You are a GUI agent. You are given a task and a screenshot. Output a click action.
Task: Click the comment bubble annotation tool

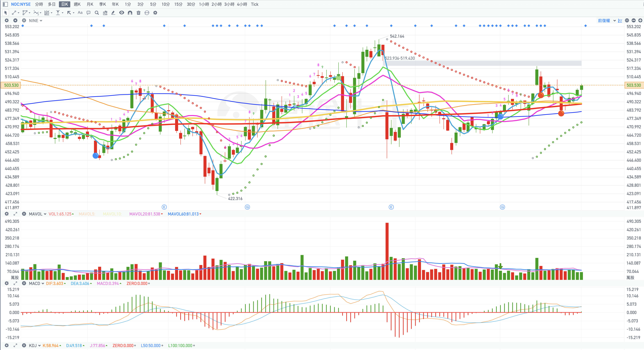[x=88, y=13]
